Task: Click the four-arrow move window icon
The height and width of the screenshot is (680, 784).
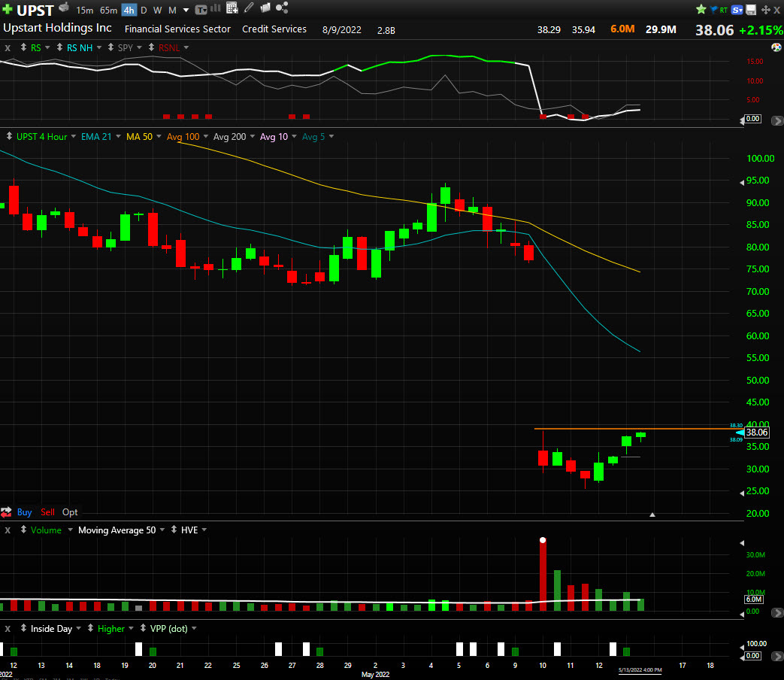Action: (765, 10)
